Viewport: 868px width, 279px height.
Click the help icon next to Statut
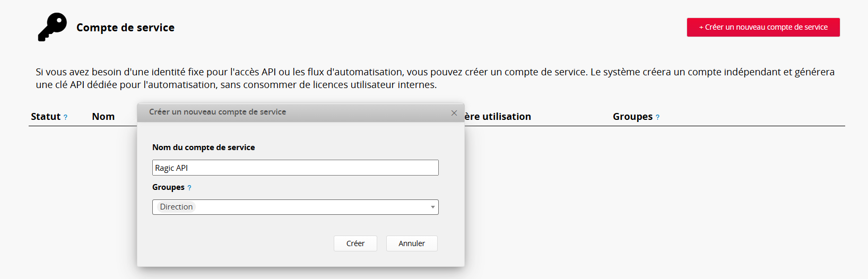[65, 117]
